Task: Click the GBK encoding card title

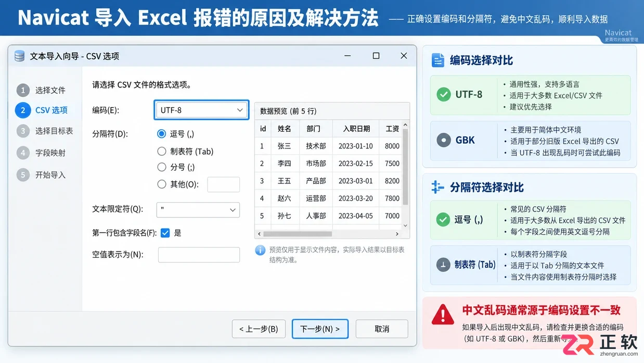Action: pos(465,140)
